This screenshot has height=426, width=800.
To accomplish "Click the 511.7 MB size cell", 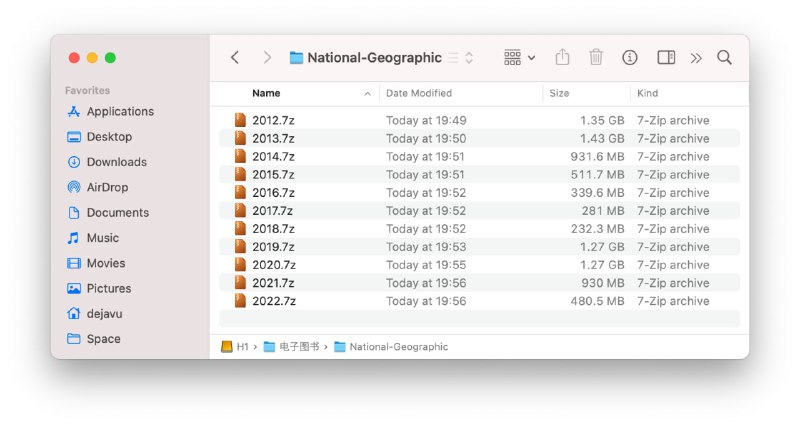I will [x=597, y=174].
